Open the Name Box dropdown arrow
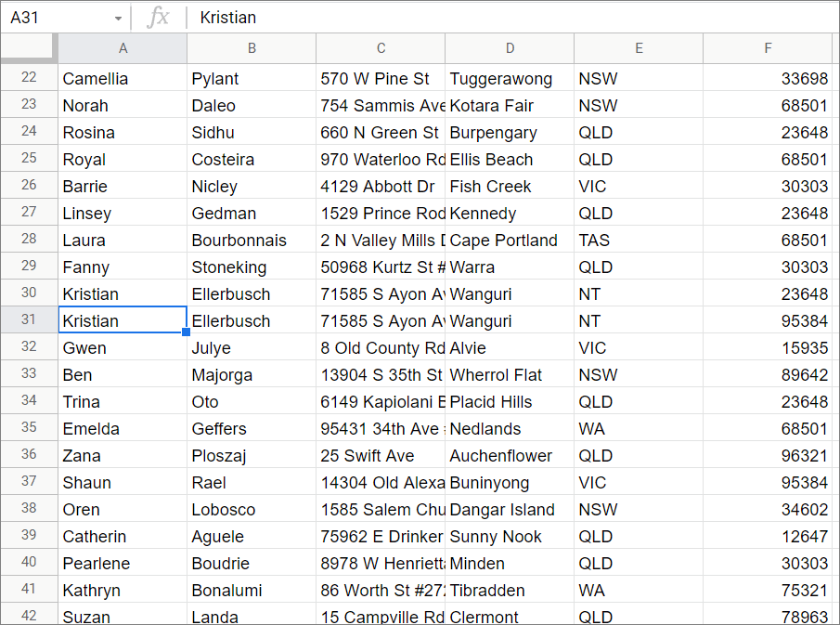The width and height of the screenshot is (840, 625). click(117, 17)
